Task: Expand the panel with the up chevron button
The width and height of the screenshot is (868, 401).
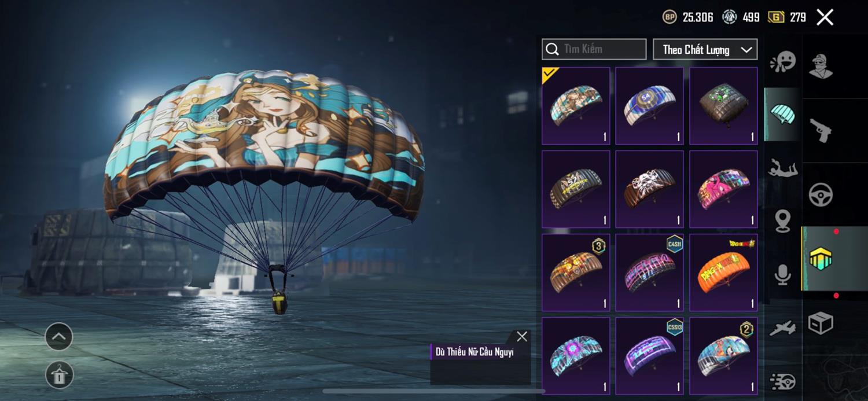Action: pos(59,337)
